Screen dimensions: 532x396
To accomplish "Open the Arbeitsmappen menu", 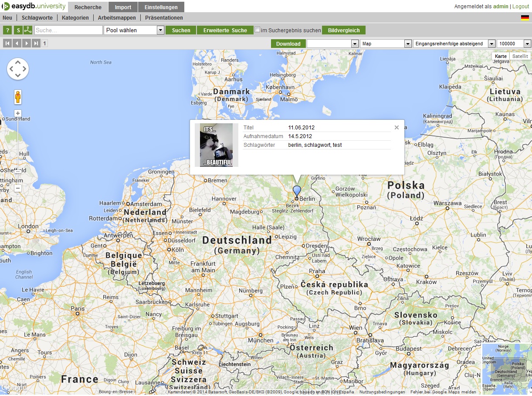I will pyautogui.click(x=117, y=18).
